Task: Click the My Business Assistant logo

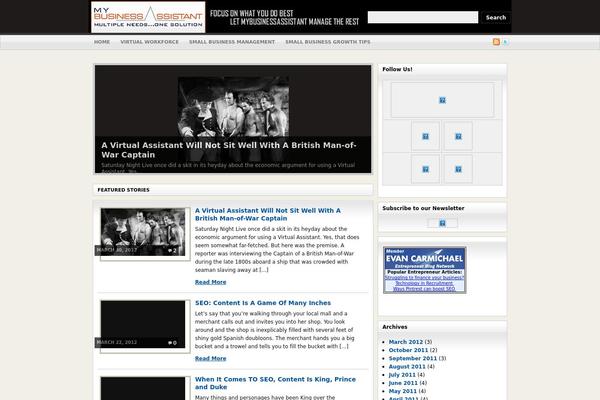Action: (x=148, y=17)
